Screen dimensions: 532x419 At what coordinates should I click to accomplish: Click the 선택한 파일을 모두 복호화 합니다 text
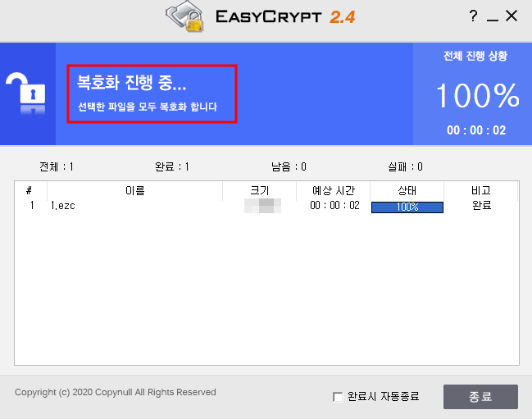(148, 107)
